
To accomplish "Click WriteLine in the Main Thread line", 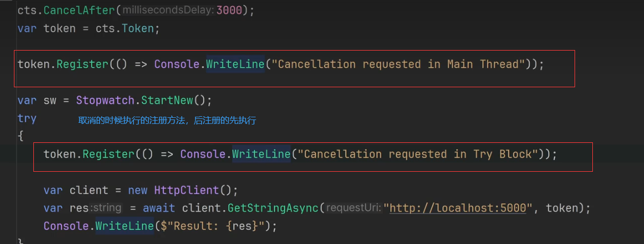I will (x=235, y=64).
